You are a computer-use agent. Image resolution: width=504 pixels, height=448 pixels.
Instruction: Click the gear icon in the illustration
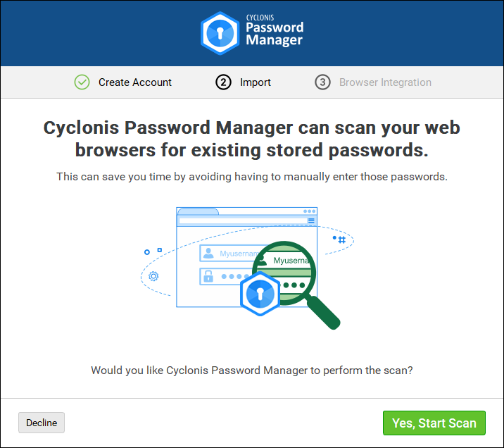[153, 276]
